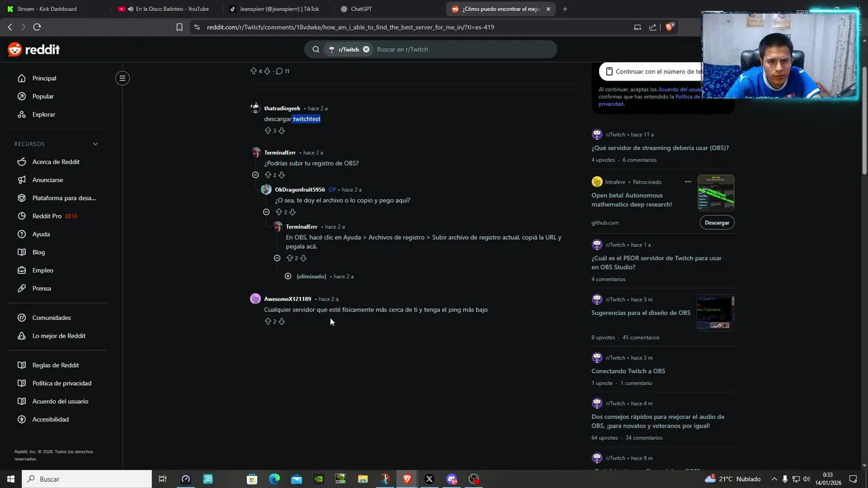The image size is (868, 488).
Task: Expand the [eliminado] deleted comment
Action: [x=288, y=277]
